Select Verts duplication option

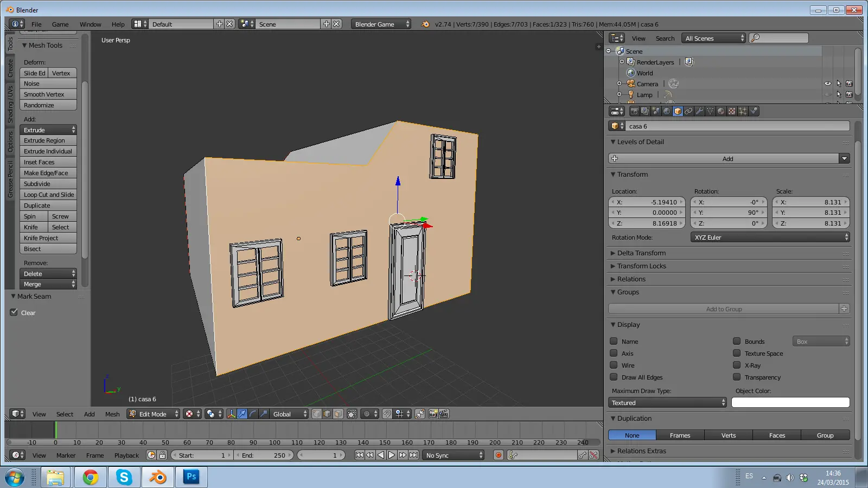(x=729, y=435)
